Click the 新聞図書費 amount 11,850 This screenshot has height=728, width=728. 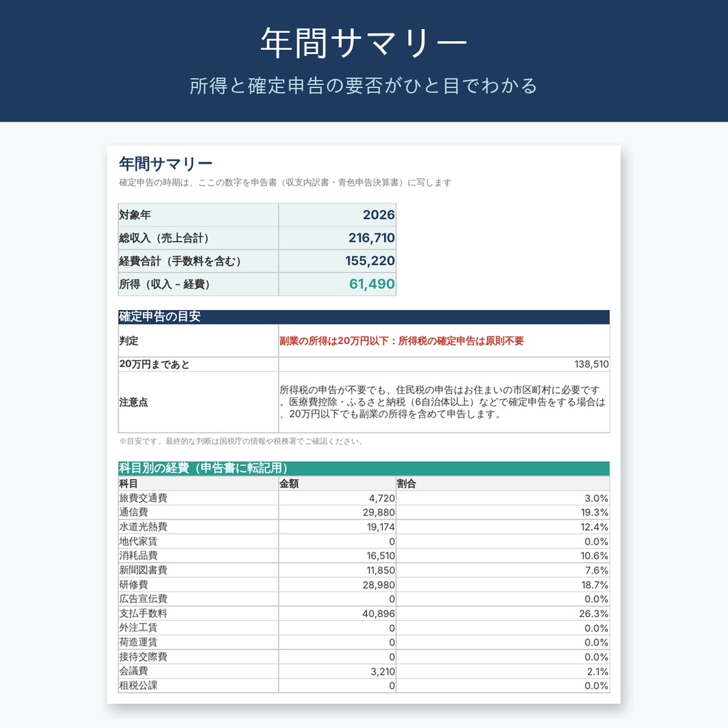coord(380,570)
